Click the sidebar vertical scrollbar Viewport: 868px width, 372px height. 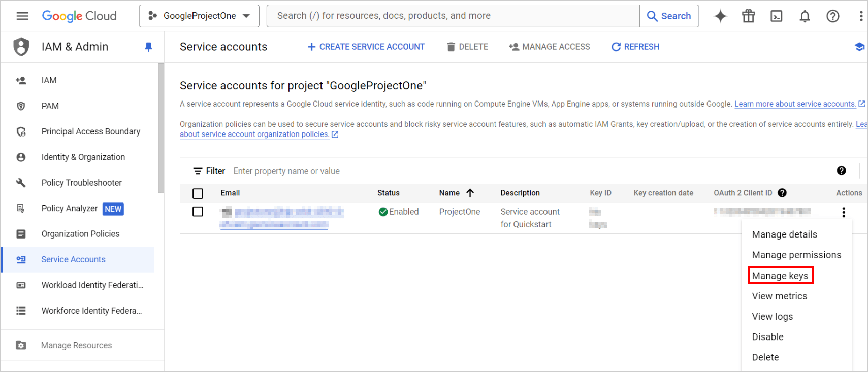(160, 128)
